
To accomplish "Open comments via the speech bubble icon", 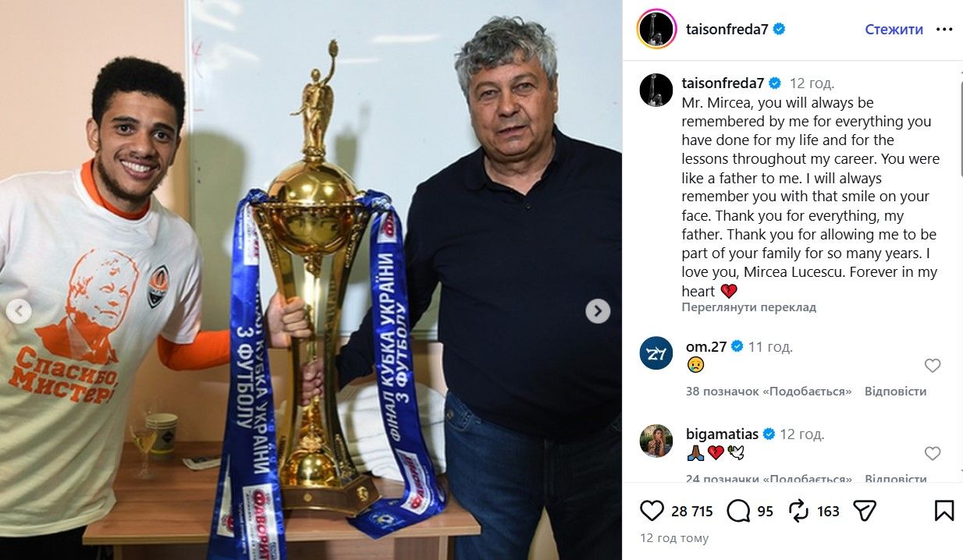I will click(738, 511).
